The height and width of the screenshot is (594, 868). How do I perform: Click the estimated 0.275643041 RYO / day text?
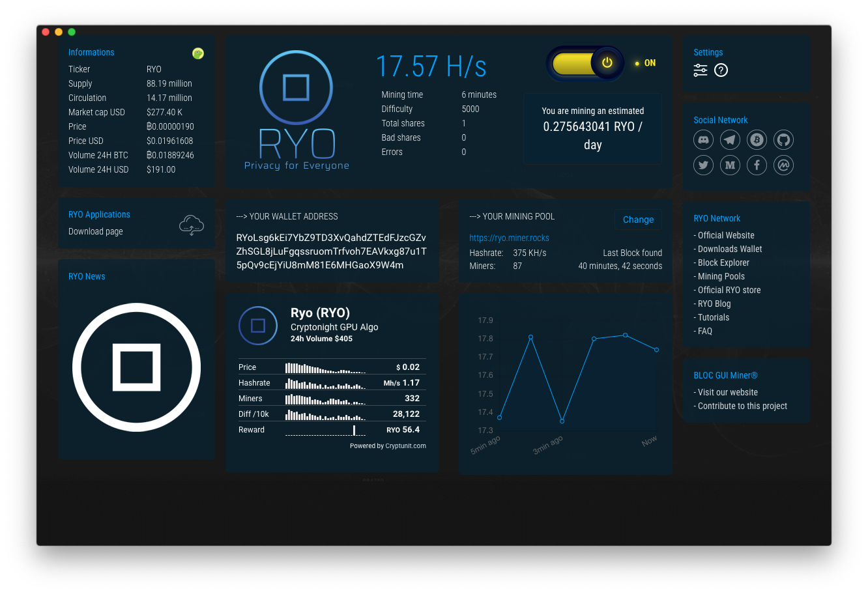click(x=592, y=135)
